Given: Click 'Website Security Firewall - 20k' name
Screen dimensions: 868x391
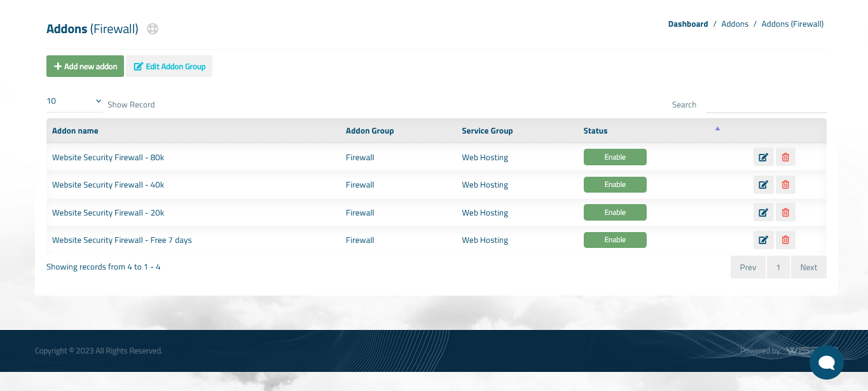Looking at the screenshot, I should tap(108, 213).
